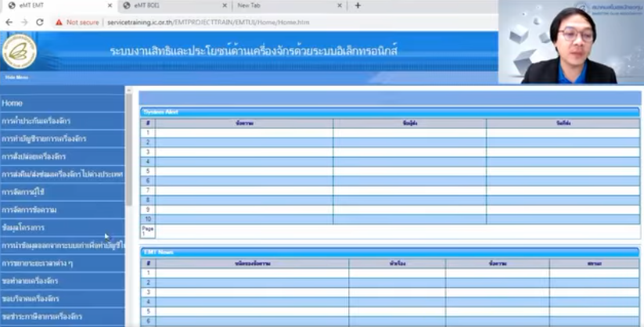The image size is (644, 327).
Task: Switch to the New Tab browser tab
Action: pyautogui.click(x=290, y=5)
